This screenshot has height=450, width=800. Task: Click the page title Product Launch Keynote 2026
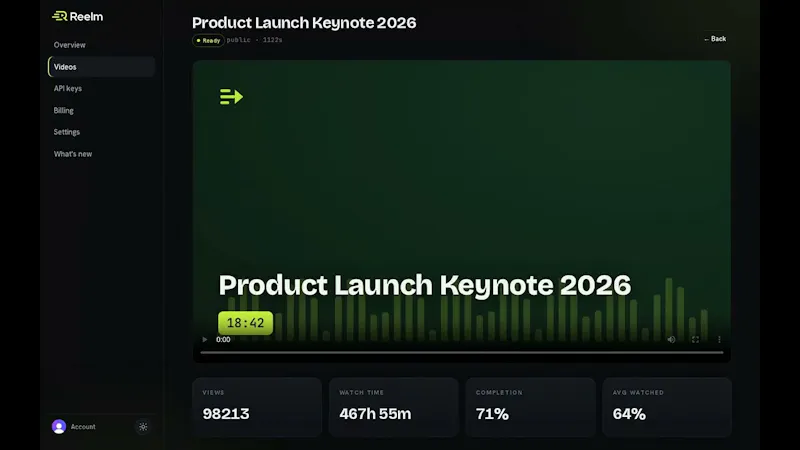(x=304, y=22)
